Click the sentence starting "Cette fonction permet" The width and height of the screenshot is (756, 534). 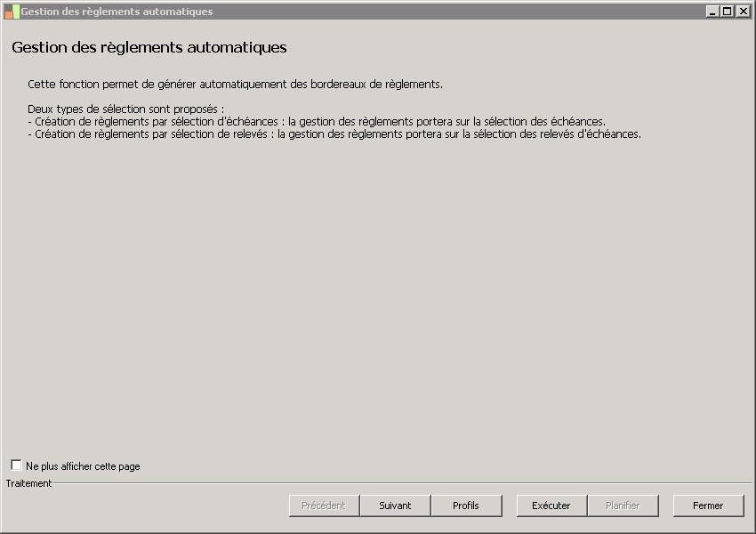click(x=235, y=85)
